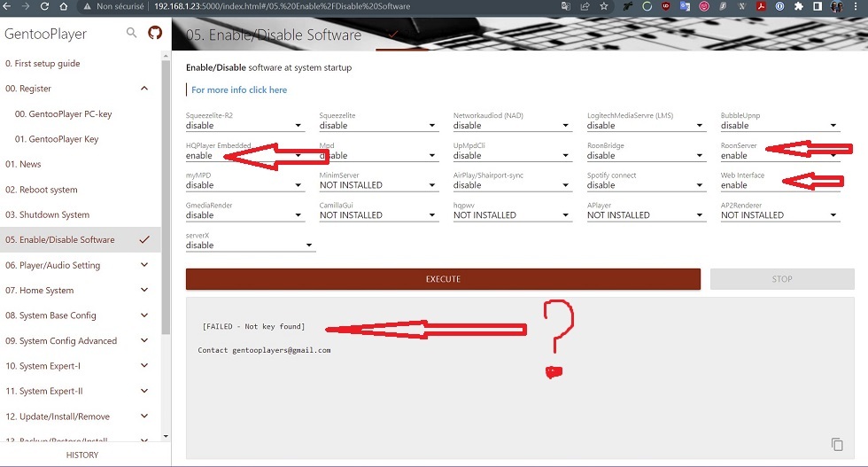Image resolution: width=868 pixels, height=467 pixels.
Task: Click the browser forward arrow
Action: point(26,6)
